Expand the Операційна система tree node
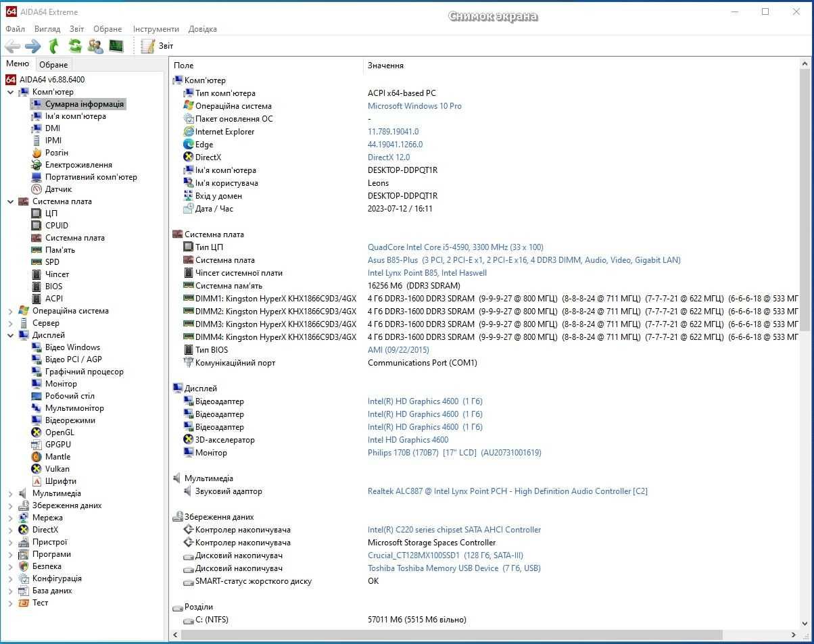Viewport: 814px width, 644px height. (x=10, y=311)
